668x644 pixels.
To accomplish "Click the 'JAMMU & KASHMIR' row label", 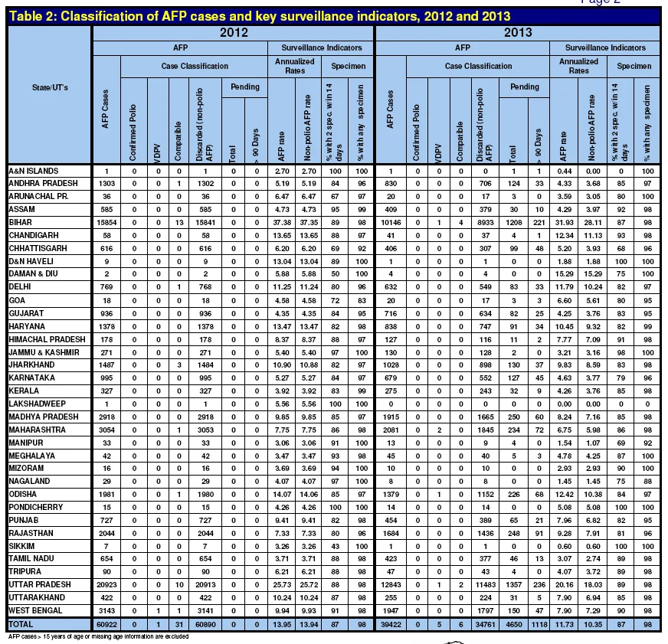I will point(44,352).
